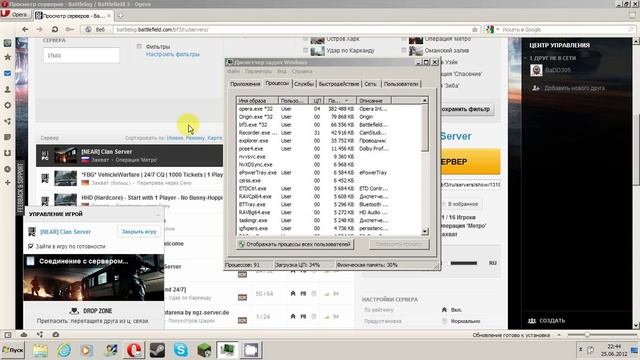The image size is (640, 360).
Task: Open Opera Link cloud icon in status bar
Action: pos(24,335)
